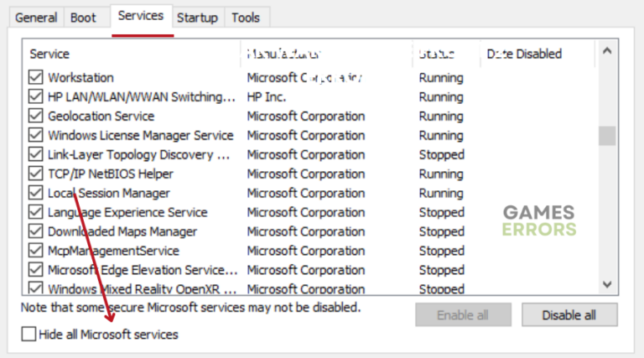Check Hide all Microsoft services
Screen dimensions: 644x358
tap(29, 335)
